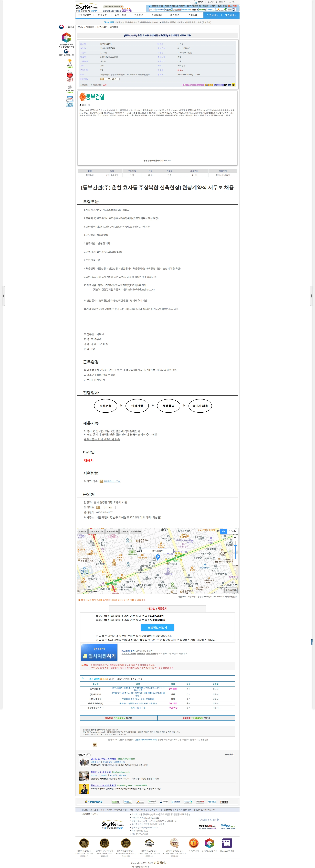Screen dimensions: 315x868
Task: Click the 동부건설 company logo
Action: click(x=92, y=97)
